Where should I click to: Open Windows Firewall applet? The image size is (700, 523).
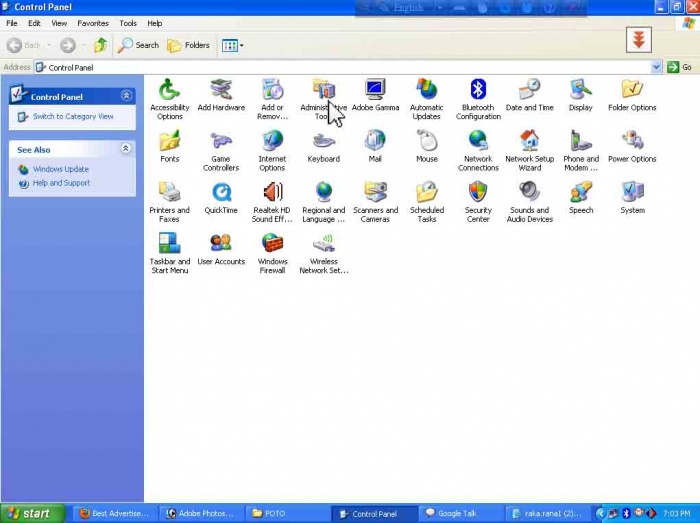(x=272, y=244)
